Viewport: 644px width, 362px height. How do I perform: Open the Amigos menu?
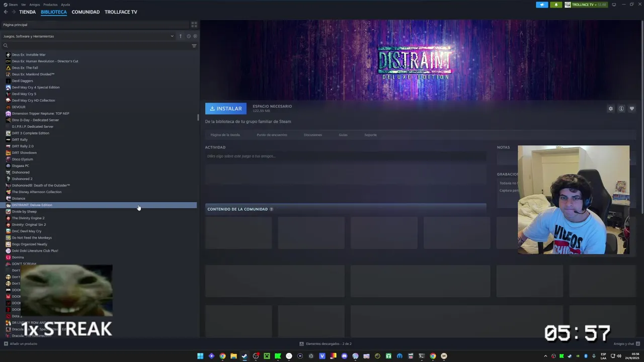pos(35,5)
